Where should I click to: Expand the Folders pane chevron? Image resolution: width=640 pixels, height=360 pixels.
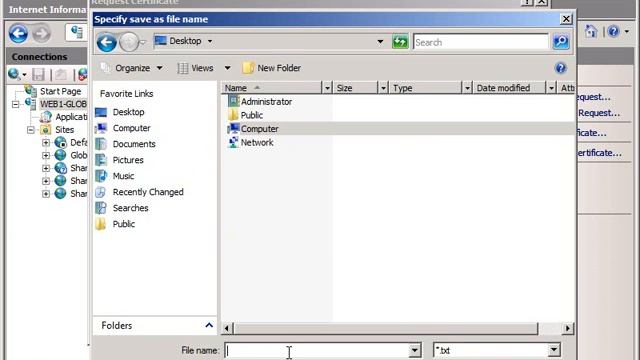tap(209, 325)
